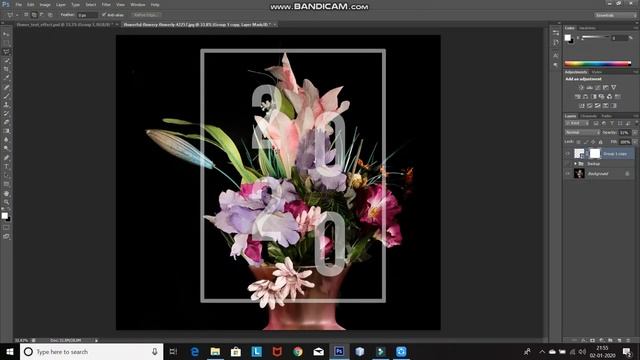Switch to the Channels tab
640x360 pixels.
[x=588, y=116]
